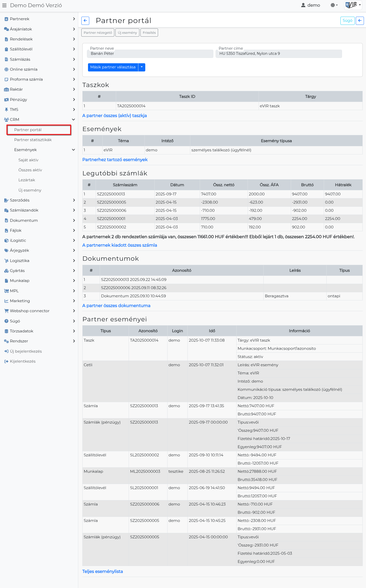This screenshot has width=366, height=588.
Task: Select Saját aktív events menu item
Action: (28, 160)
